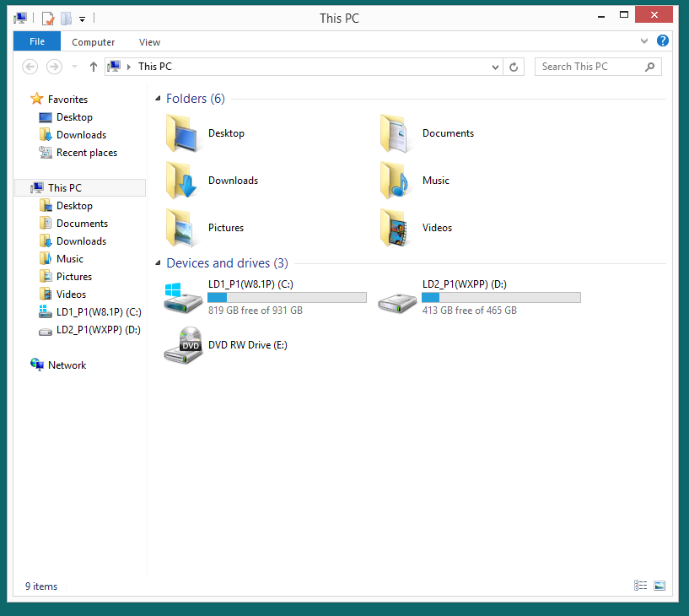Click the Properties icon in quick access toolbar
This screenshot has height=616, width=689.
48,18
